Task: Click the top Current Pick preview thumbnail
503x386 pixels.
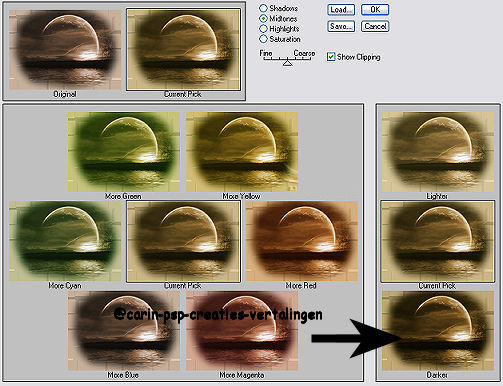Action: [x=183, y=49]
